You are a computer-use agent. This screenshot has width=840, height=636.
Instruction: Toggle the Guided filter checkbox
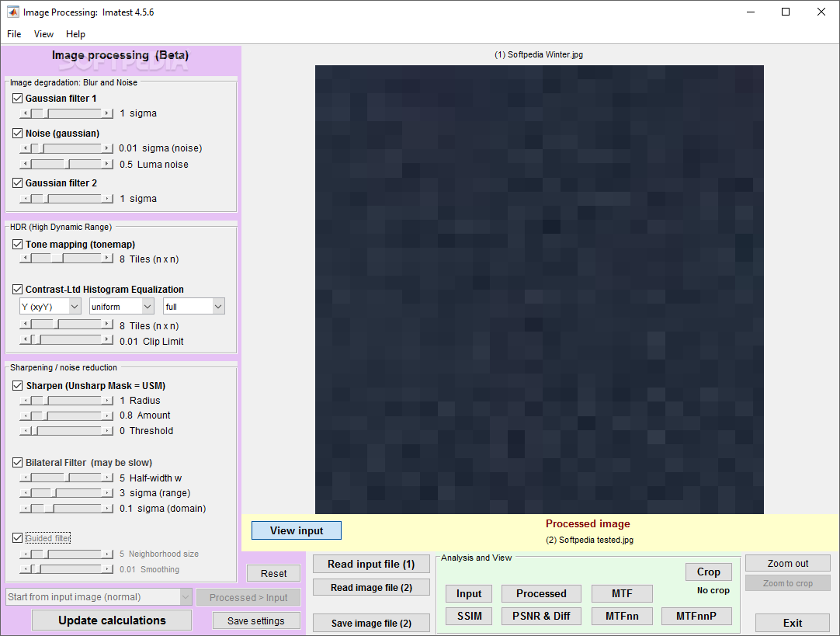pos(18,538)
